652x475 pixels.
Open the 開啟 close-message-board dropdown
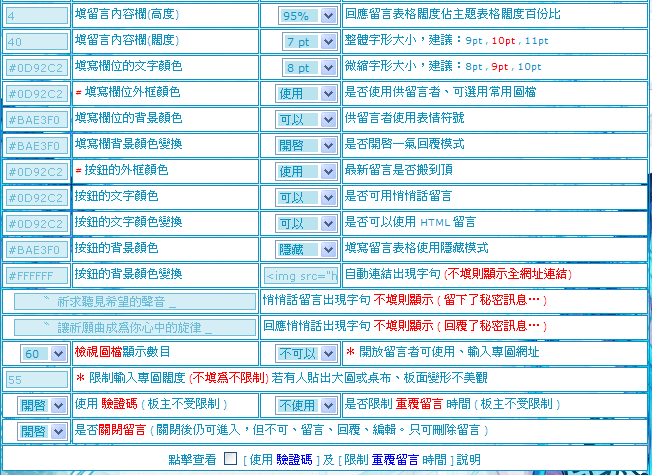pos(41,431)
